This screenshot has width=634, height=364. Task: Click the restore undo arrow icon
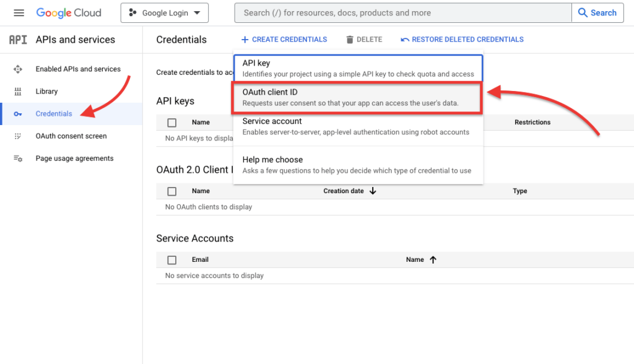point(405,40)
